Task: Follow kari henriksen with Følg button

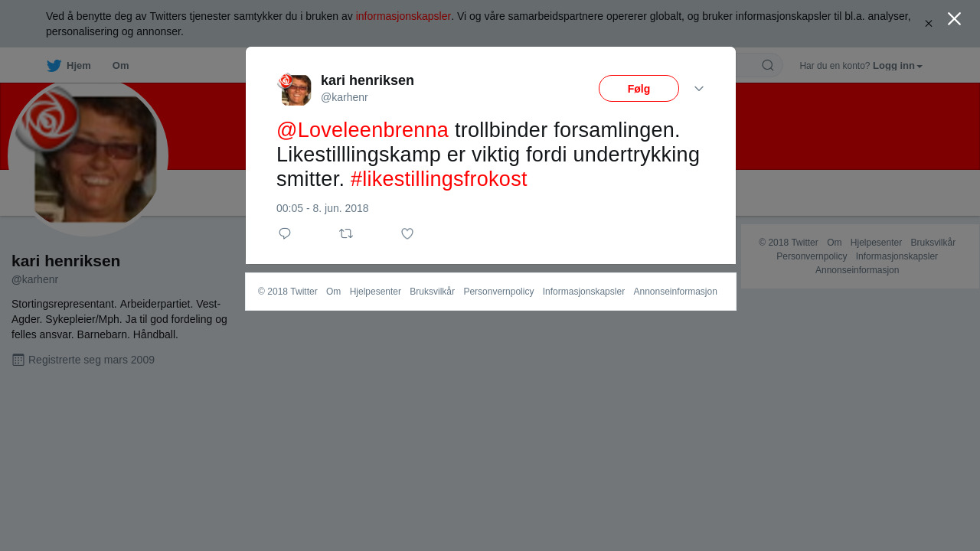Action: 639,89
